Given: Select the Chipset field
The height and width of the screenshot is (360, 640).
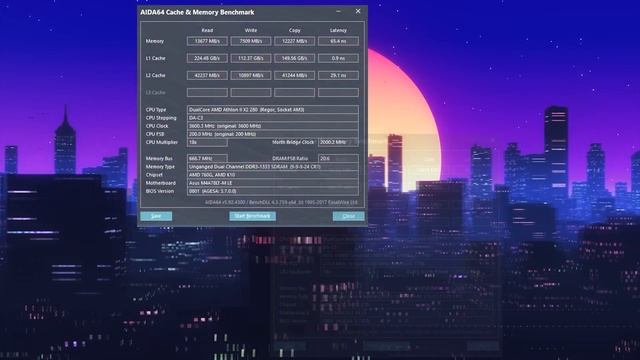Looking at the screenshot, I should click(x=273, y=175).
